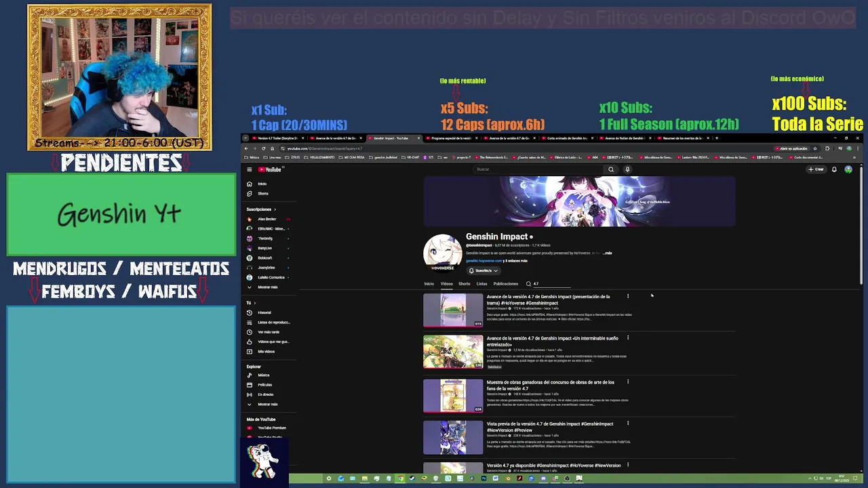The width and height of the screenshot is (868, 488).
Task: Click Abrir en aplicación button
Action: click(793, 148)
